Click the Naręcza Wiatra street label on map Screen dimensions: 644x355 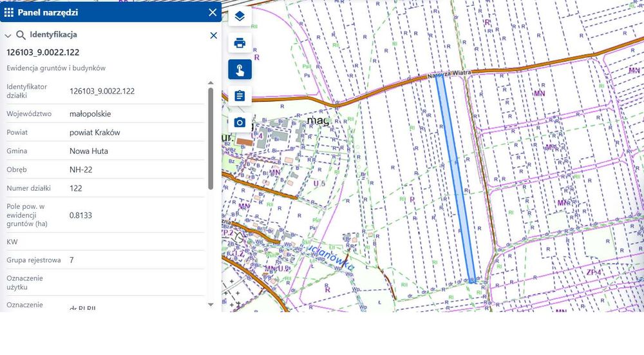[450, 74]
